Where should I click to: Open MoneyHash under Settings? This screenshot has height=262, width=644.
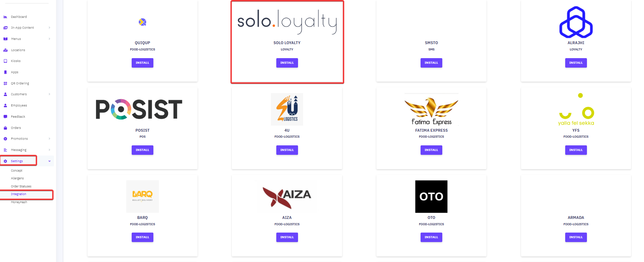point(19,202)
